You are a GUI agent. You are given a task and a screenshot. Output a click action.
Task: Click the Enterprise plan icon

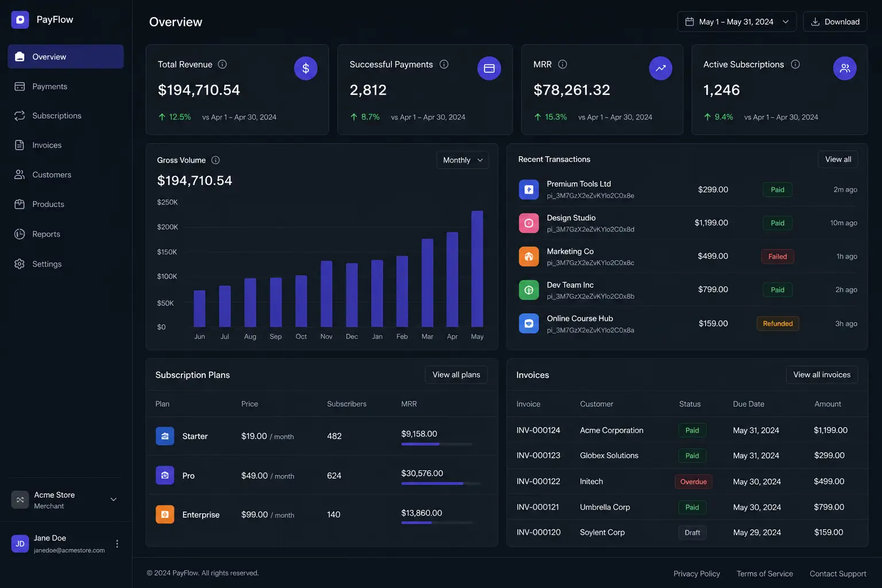[165, 514]
